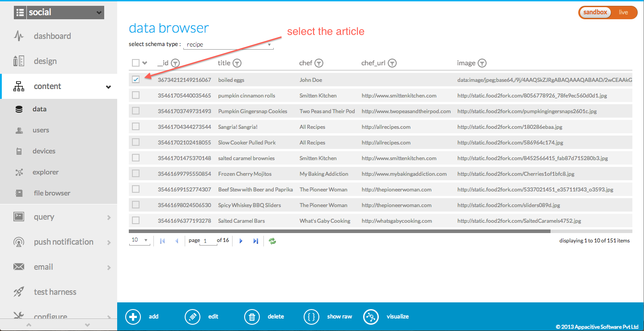
Task: Expand the query section arrow
Action: click(109, 217)
